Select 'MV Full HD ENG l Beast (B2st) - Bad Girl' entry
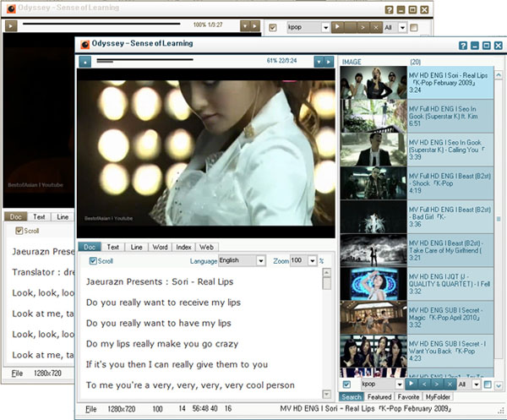This screenshot has width=507, height=420. coord(450,216)
